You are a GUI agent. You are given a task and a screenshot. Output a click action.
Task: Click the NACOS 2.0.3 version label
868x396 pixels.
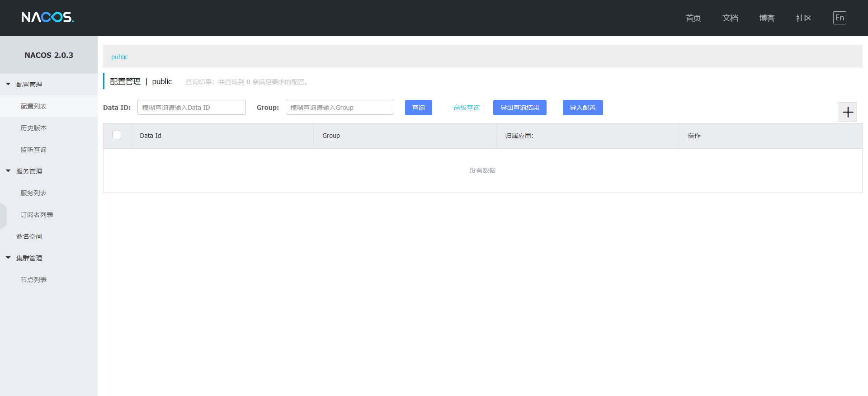click(x=49, y=55)
